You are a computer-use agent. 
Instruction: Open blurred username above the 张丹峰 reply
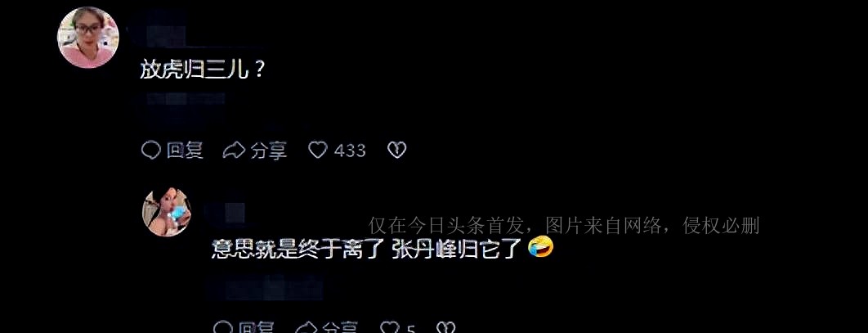[x=226, y=212]
